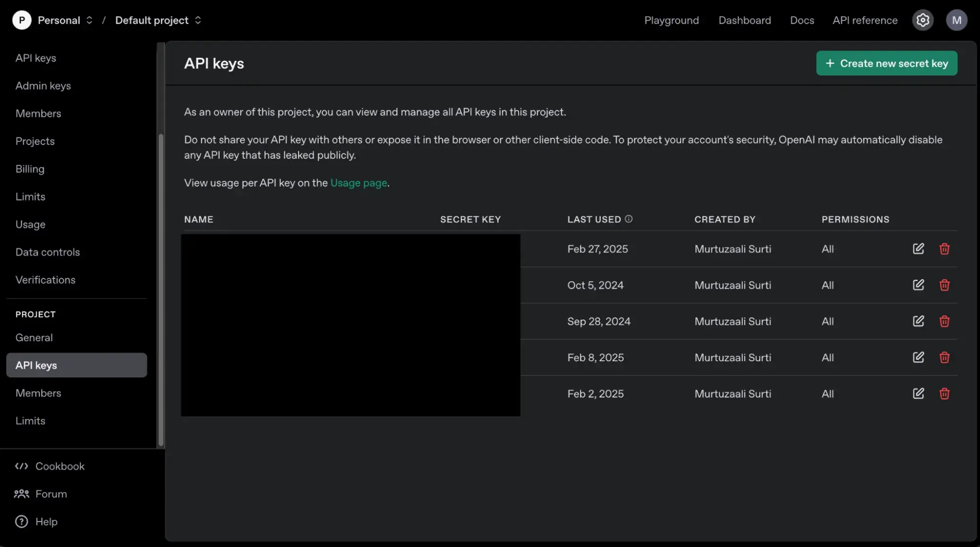Image resolution: width=980 pixels, height=547 pixels.
Task: Delete the key last used Sep 28, 2024
Action: click(x=944, y=322)
